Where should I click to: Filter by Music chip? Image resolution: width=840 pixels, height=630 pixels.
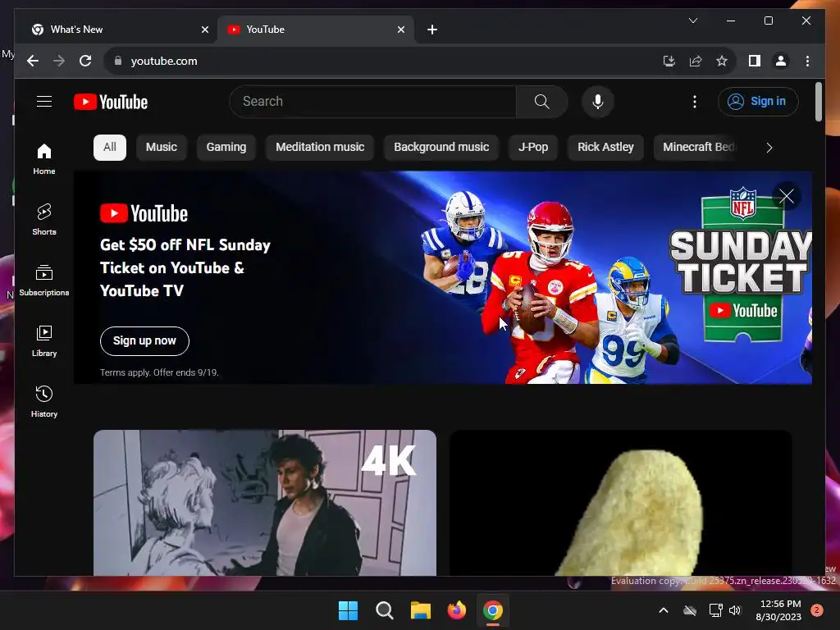pos(162,148)
